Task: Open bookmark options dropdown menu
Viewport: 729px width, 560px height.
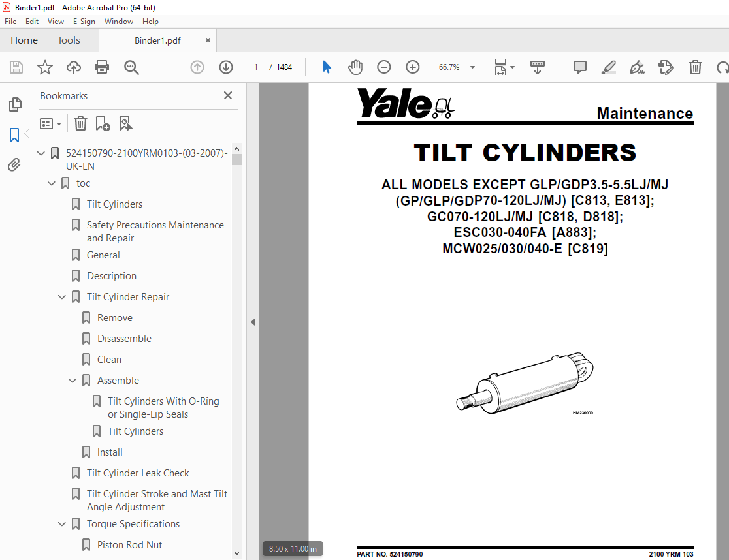Action: pyautogui.click(x=51, y=123)
